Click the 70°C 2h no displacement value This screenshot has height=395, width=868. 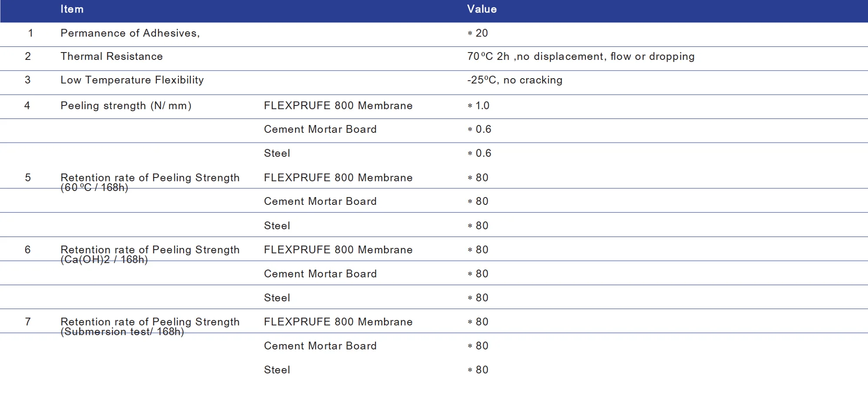pos(581,56)
